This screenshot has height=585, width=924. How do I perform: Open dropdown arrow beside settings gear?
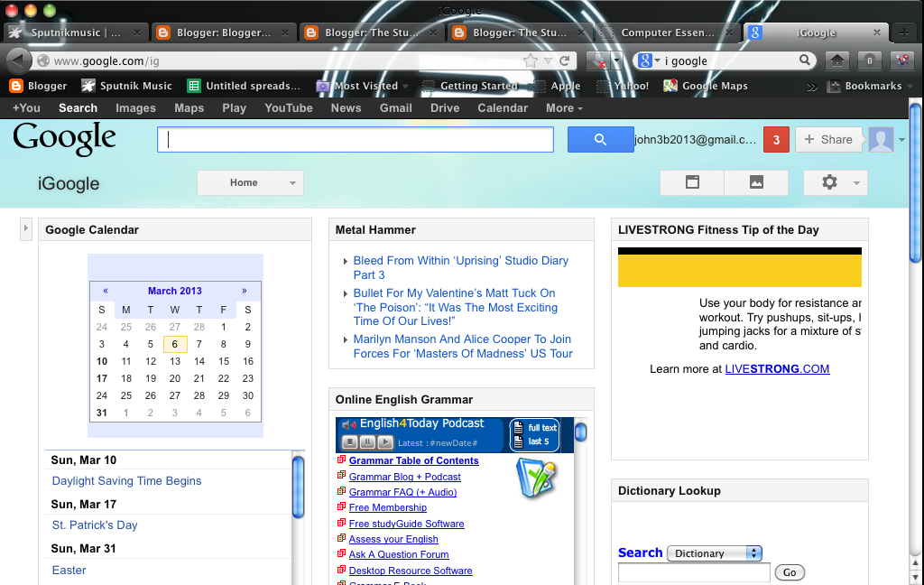tap(856, 182)
